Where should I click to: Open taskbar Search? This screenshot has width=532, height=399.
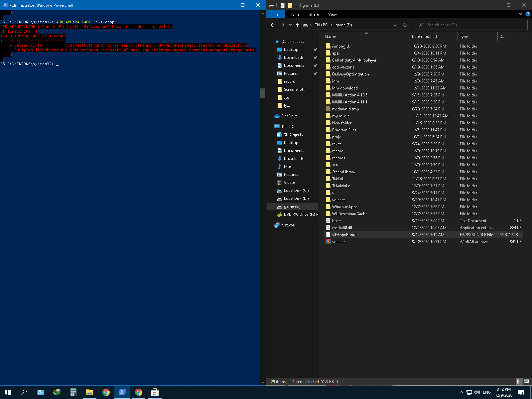24,392
